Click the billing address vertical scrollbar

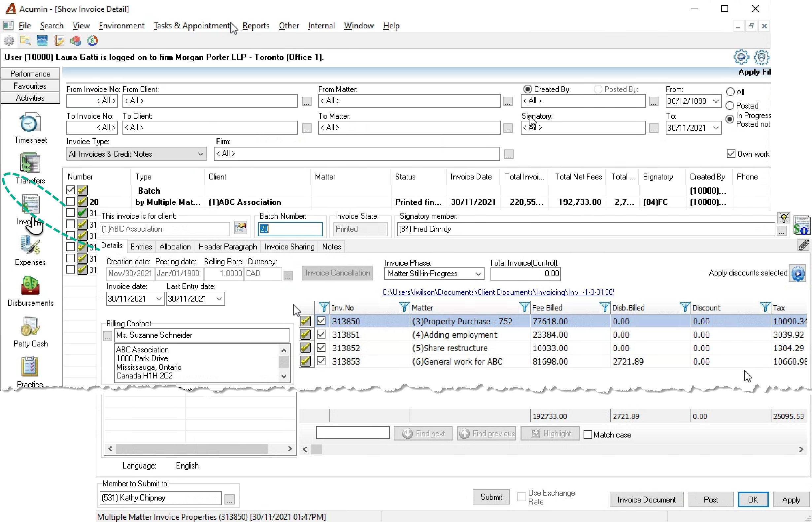pyautogui.click(x=284, y=363)
